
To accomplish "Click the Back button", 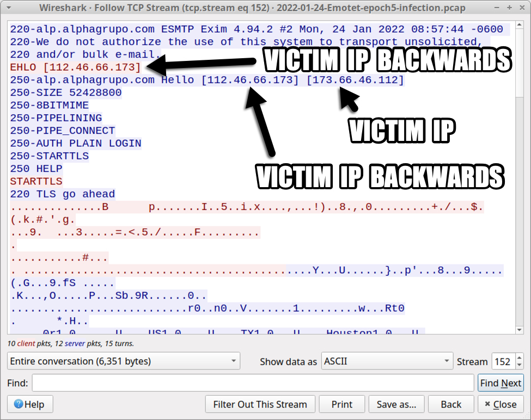I will click(x=451, y=404).
